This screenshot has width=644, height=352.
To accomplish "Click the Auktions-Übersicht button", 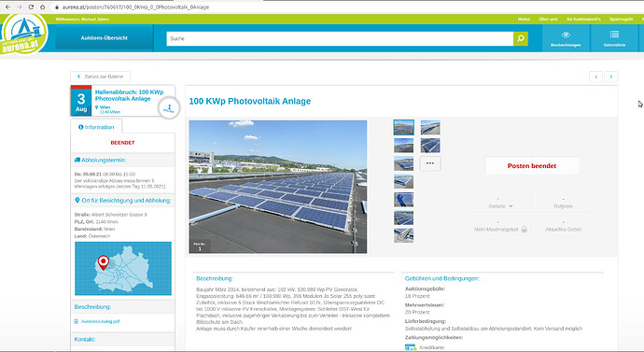I will tap(105, 37).
